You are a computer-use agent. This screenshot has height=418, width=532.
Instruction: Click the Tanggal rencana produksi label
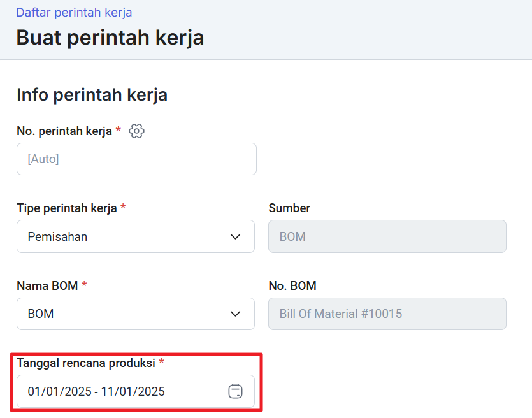[x=86, y=363]
